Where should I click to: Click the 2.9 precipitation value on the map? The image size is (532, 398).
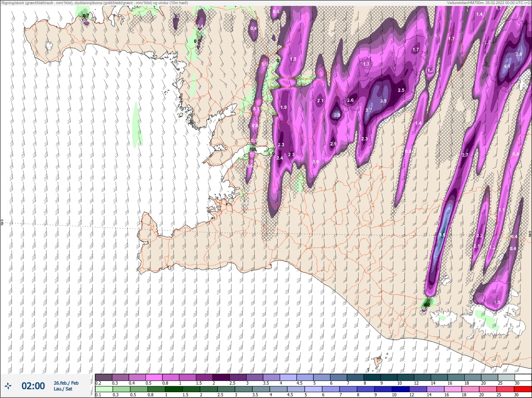coord(333,144)
